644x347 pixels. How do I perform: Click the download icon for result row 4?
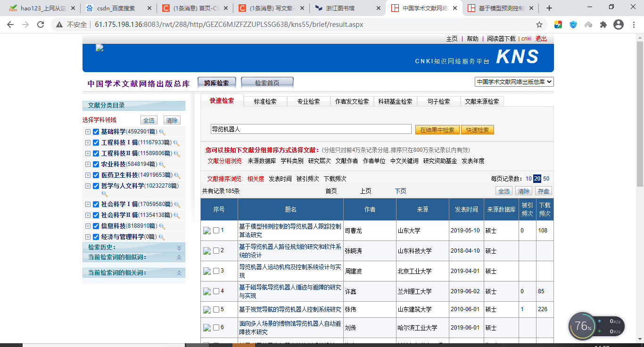click(x=207, y=291)
